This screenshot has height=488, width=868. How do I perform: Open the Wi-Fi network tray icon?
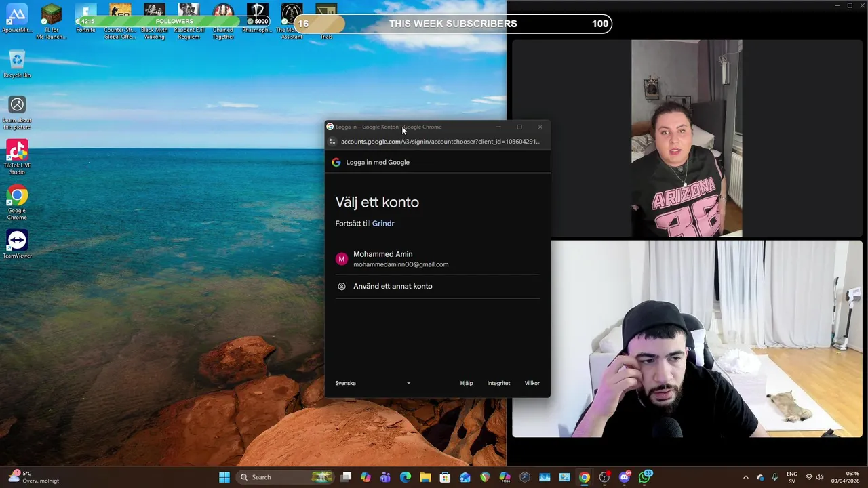[x=808, y=477]
